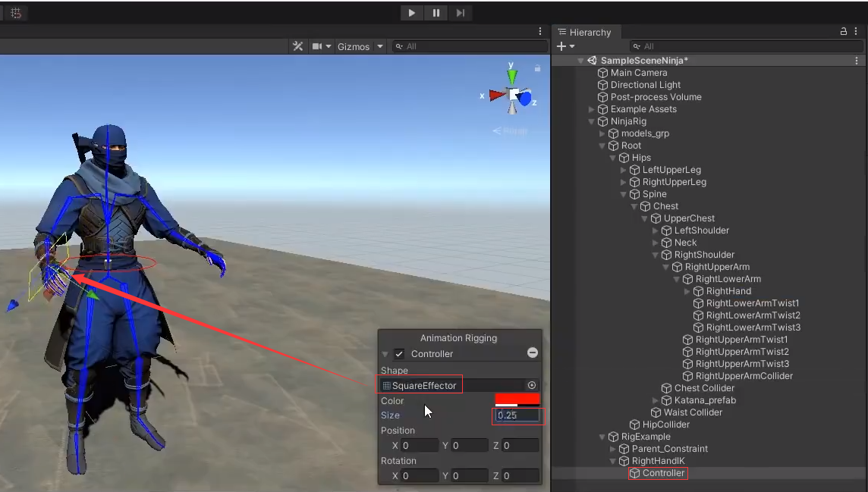Select Chest Collider cube icon
Screen dimensions: 868x492
click(x=666, y=389)
